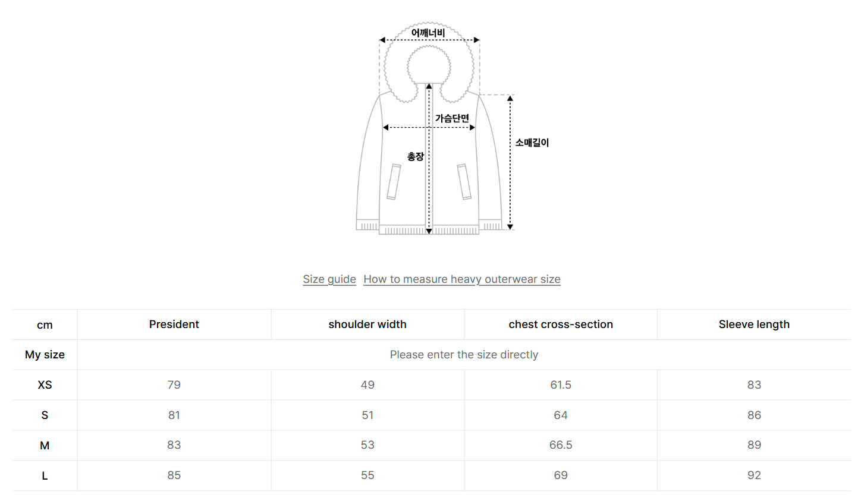Pick the L size row label
861x504 pixels.
(x=45, y=476)
